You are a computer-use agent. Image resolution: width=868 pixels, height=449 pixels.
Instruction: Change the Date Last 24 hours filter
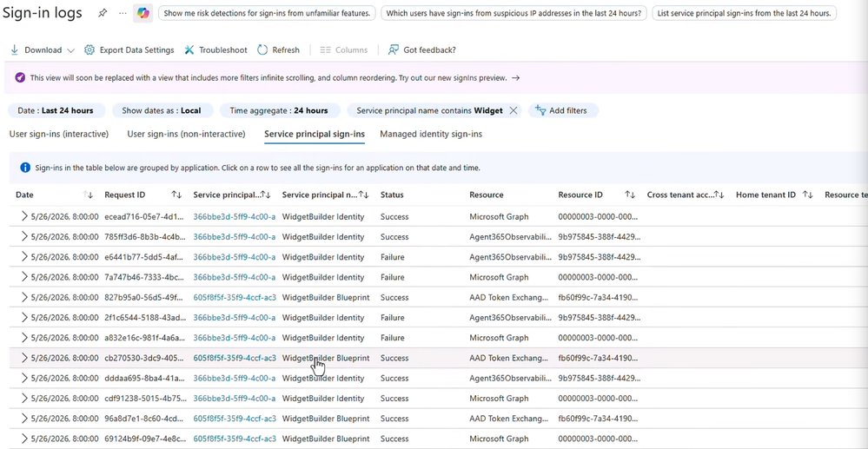tap(56, 110)
